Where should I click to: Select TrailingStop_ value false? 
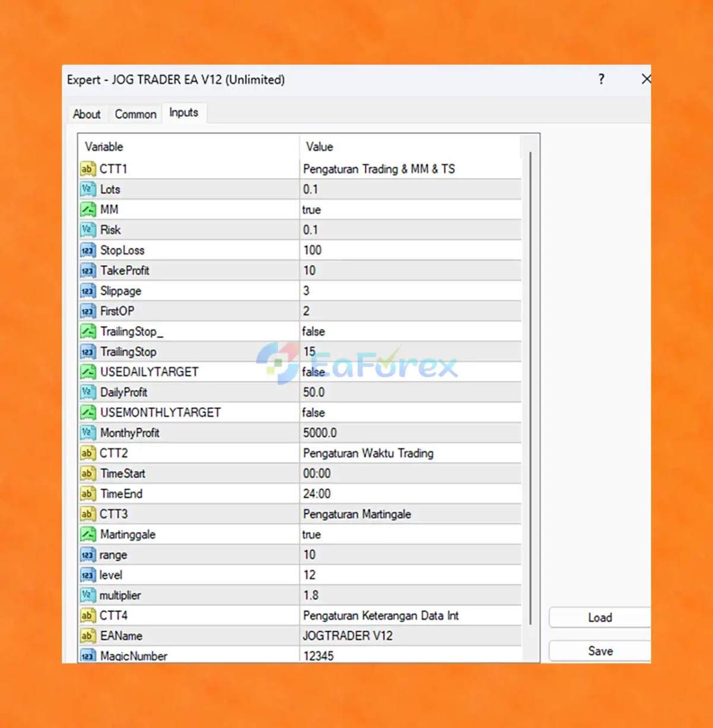tap(313, 332)
